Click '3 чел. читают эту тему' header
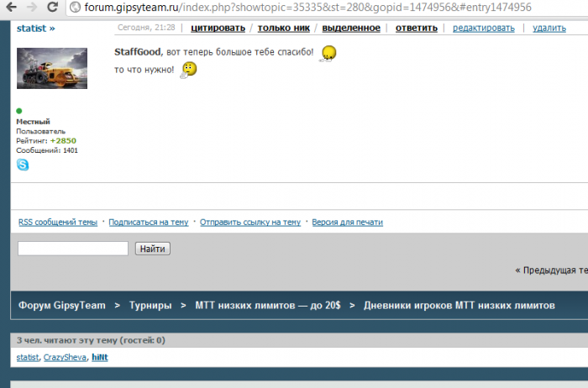 coord(91,340)
